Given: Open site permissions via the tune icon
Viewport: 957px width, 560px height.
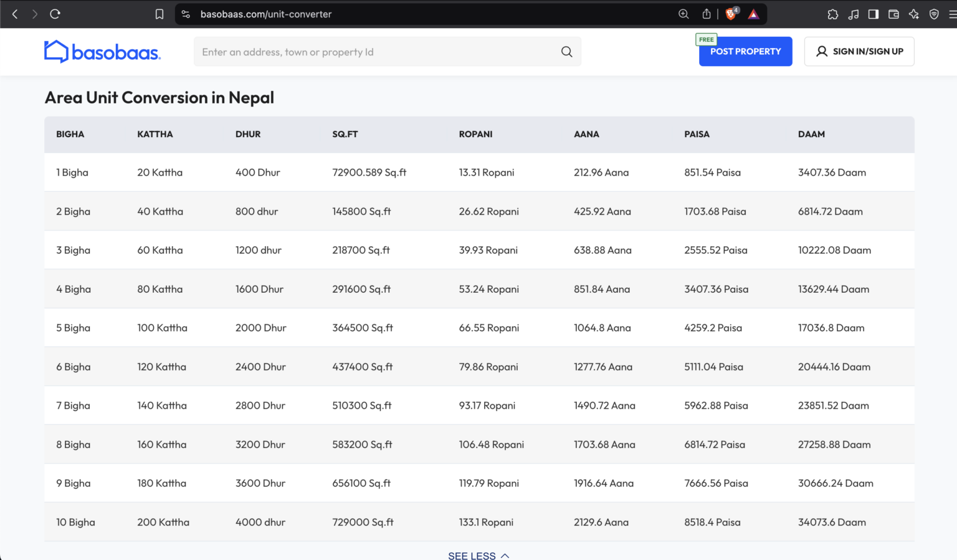Looking at the screenshot, I should (186, 14).
